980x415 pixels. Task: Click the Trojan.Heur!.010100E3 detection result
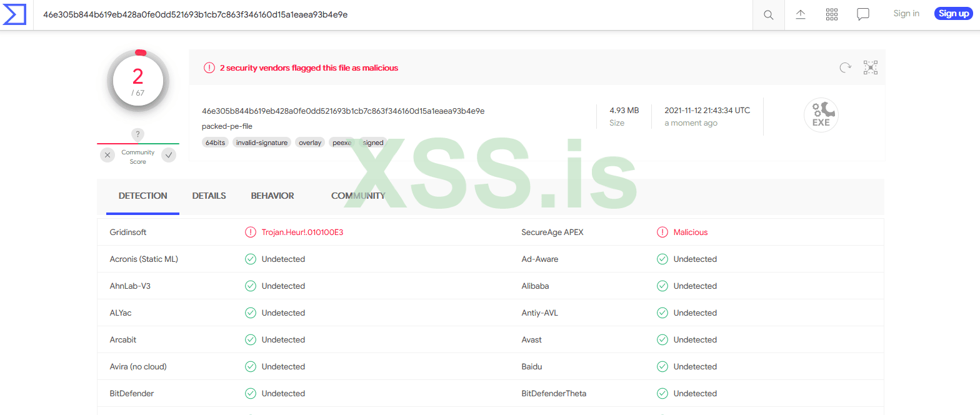[x=302, y=232]
